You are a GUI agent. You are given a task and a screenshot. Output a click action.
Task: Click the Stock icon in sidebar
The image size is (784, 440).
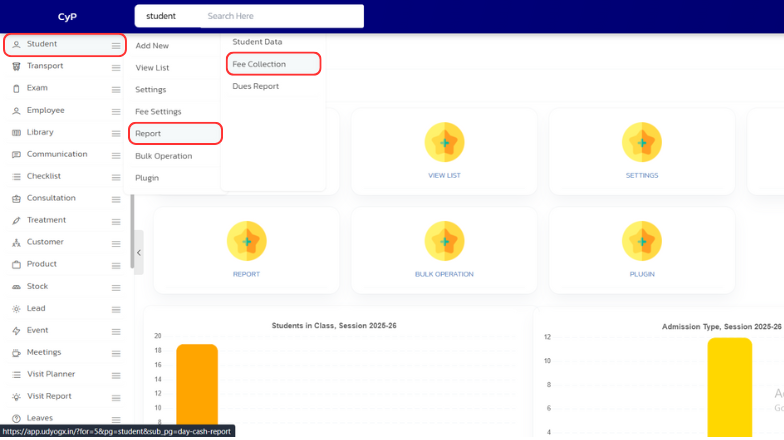click(16, 286)
